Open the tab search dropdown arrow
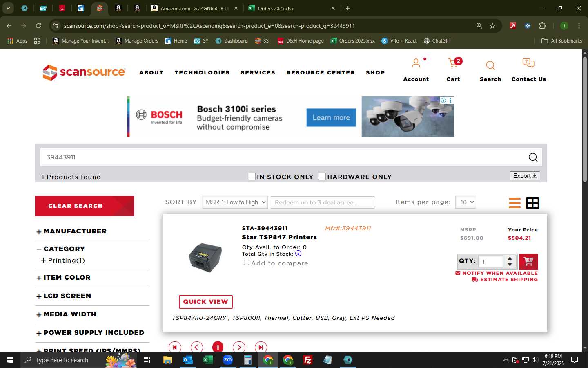588x368 pixels. click(x=8, y=8)
